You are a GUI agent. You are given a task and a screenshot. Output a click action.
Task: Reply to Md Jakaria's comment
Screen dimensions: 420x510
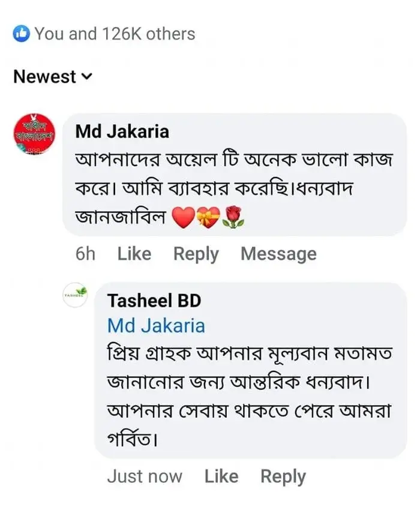coord(196,254)
